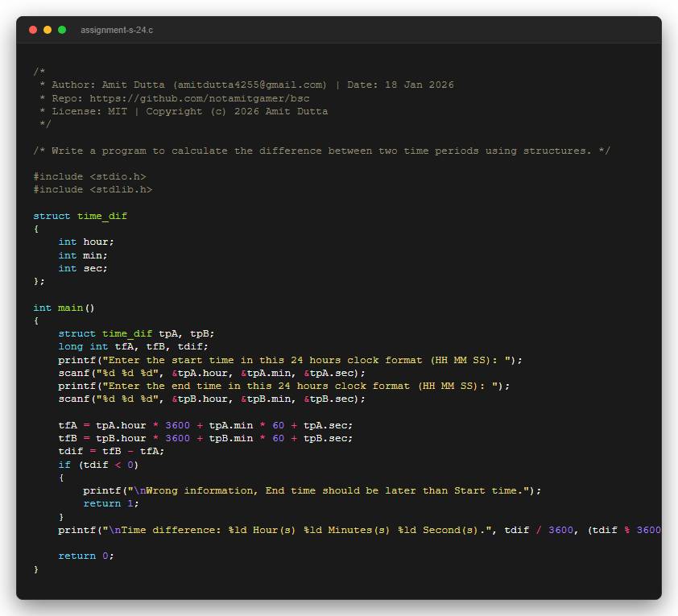Click the red close window dot
678x616 pixels.
pyautogui.click(x=33, y=30)
